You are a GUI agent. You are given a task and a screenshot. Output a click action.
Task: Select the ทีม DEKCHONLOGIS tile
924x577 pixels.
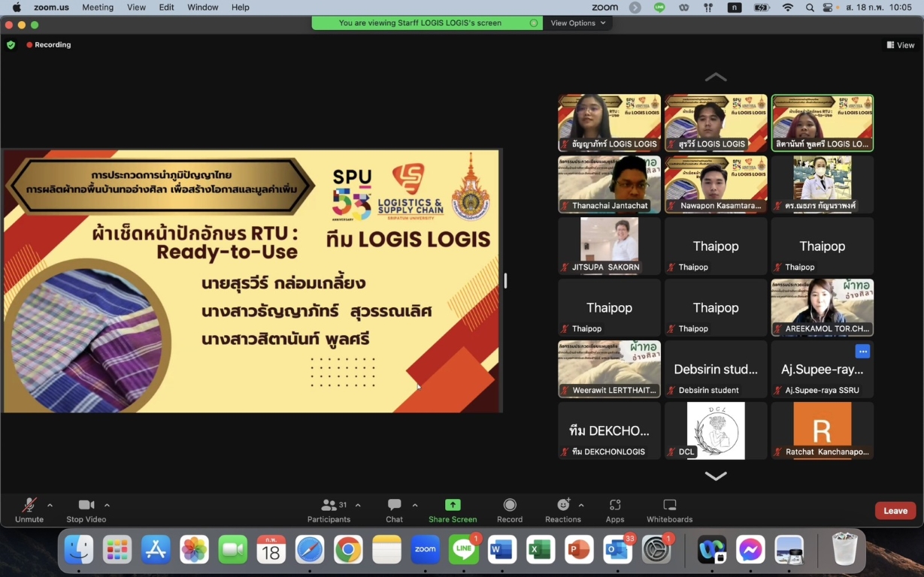click(x=609, y=431)
